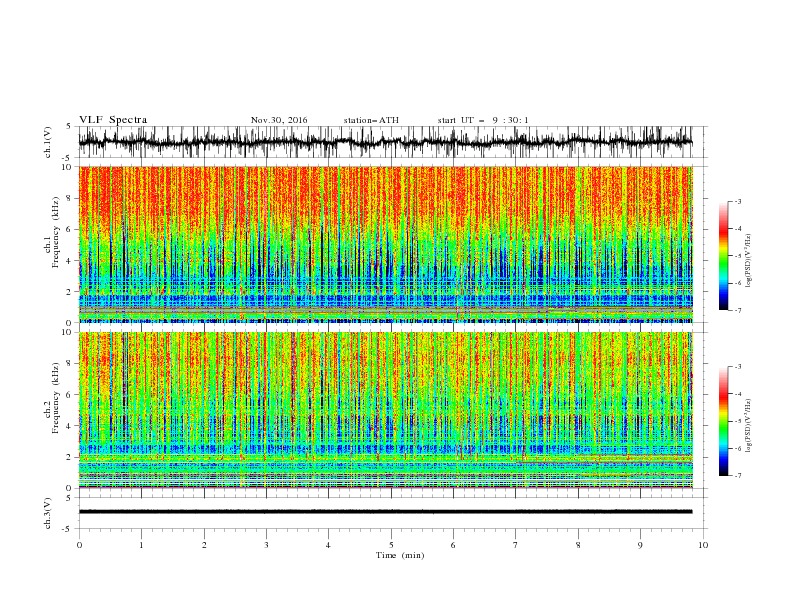Click the ch.1(V) waveform axis label

click(48, 142)
